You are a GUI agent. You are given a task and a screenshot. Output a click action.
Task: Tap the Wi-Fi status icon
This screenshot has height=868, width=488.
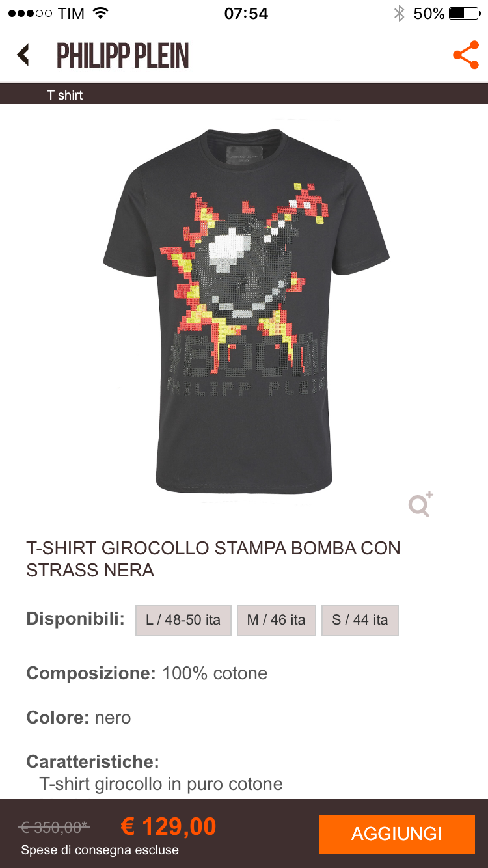point(100,13)
